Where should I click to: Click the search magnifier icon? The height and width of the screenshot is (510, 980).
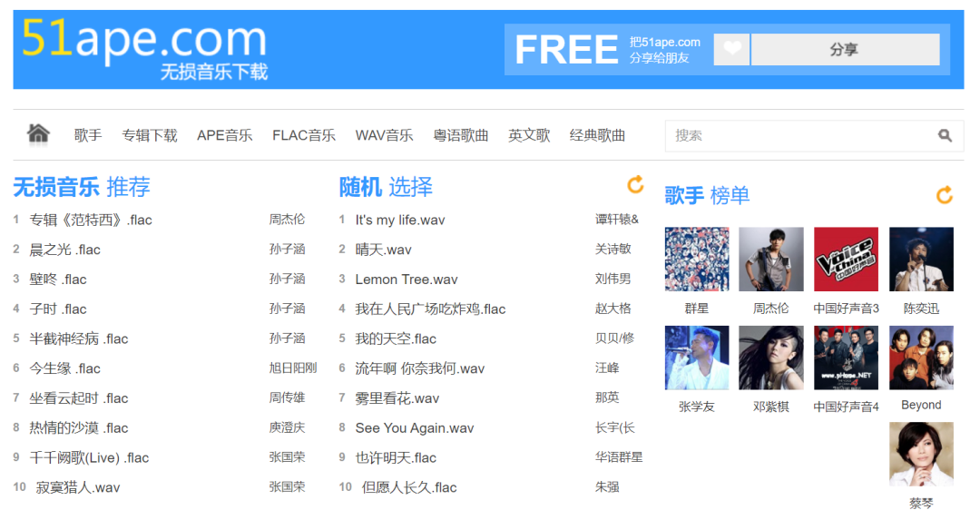[x=945, y=136]
